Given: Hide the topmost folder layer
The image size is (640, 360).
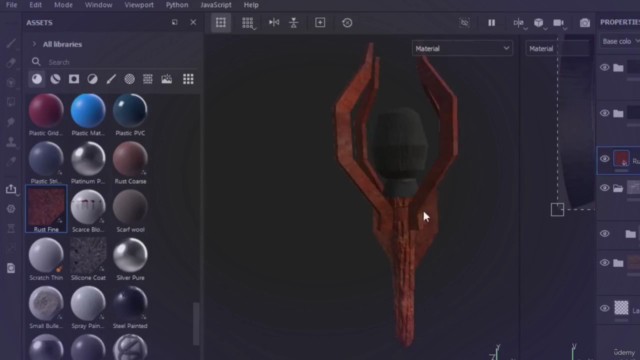Looking at the screenshot, I should (x=604, y=67).
